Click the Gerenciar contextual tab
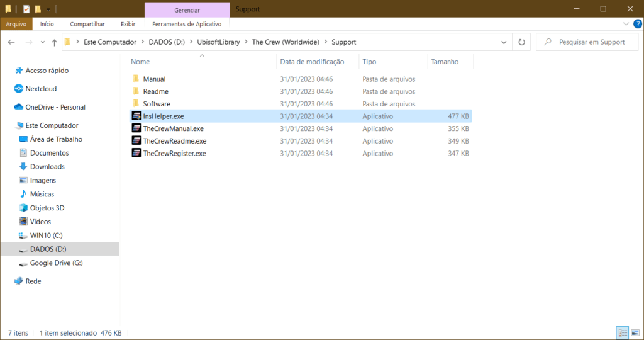644x340 pixels. point(187,10)
